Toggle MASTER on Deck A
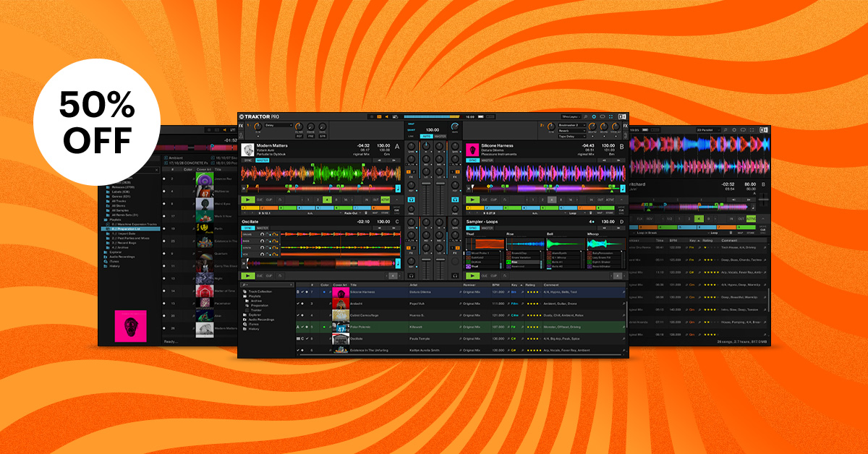The image size is (868, 454). tap(262, 160)
